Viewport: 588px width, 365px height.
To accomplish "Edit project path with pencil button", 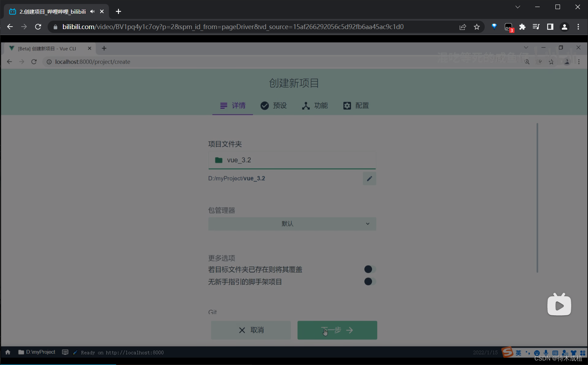I will [369, 179].
